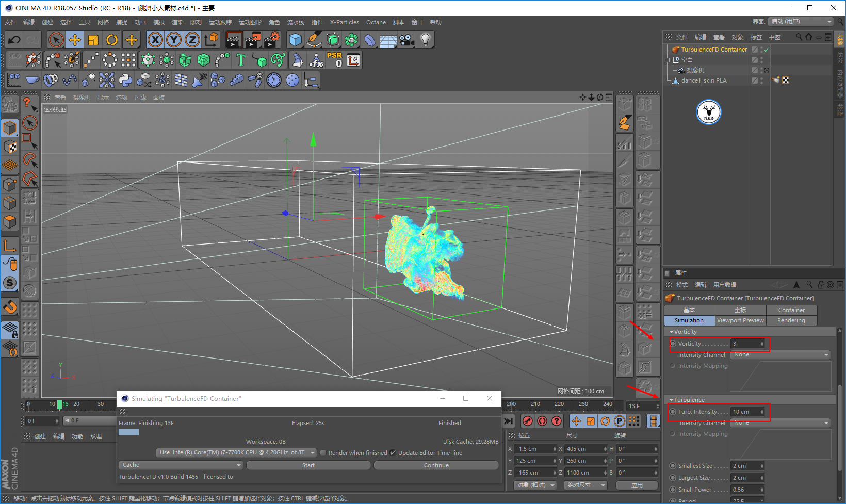The height and width of the screenshot is (504, 846).
Task: Click the help question mark tool
Action: [29, 104]
